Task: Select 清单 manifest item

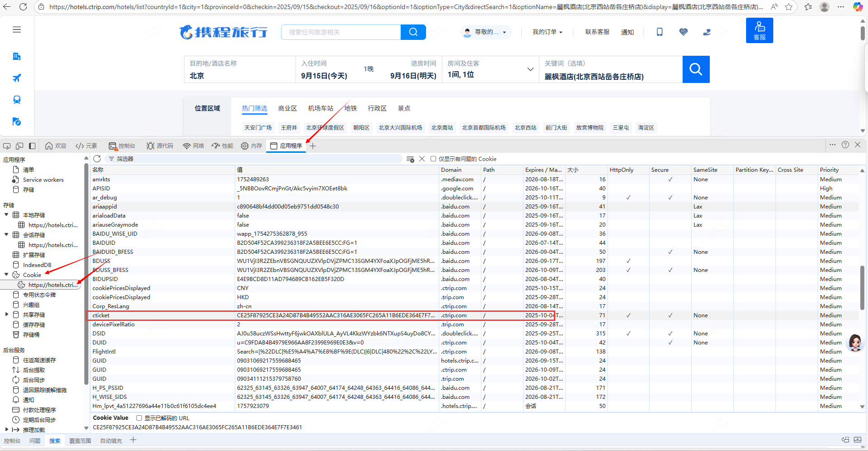Action: point(28,170)
